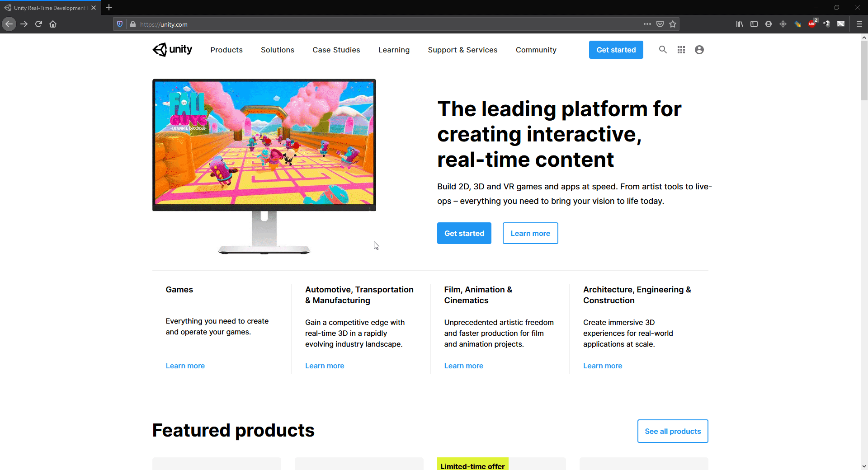Click the browser forward arrow
Image resolution: width=868 pixels, height=470 pixels.
[x=24, y=24]
